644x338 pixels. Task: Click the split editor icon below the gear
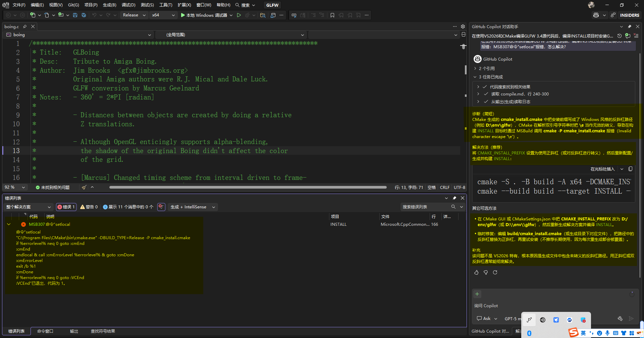pos(464,35)
